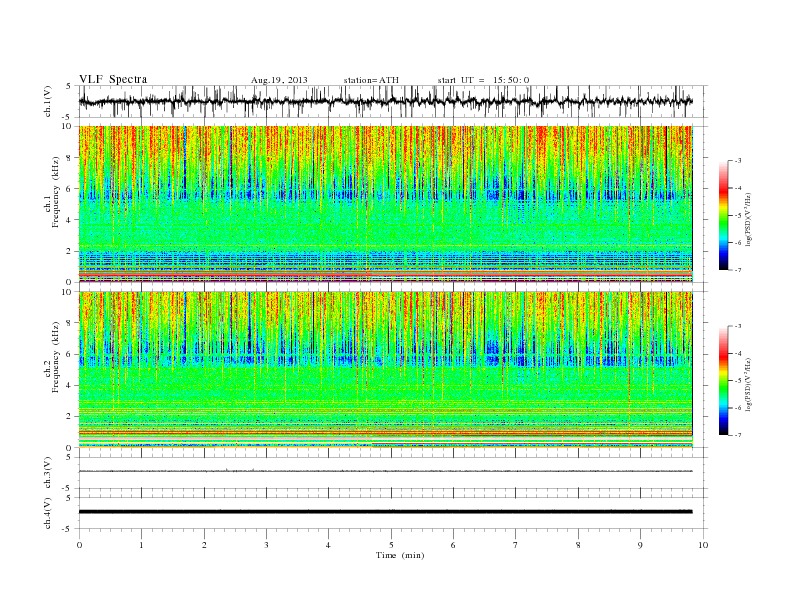Click the '-3' value on ch.1 color bar
This screenshot has width=792, height=612.
[x=737, y=161]
